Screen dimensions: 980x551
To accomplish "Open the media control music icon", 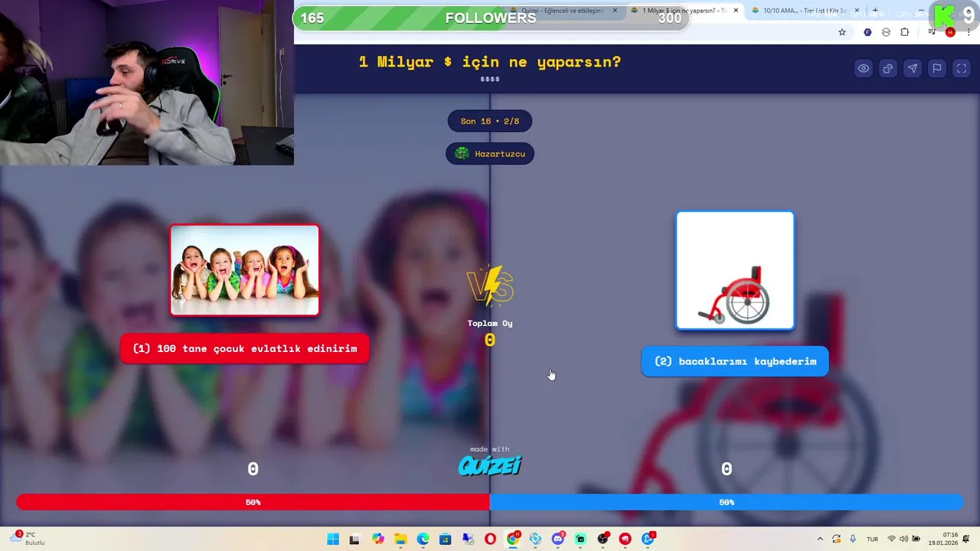I will click(932, 32).
